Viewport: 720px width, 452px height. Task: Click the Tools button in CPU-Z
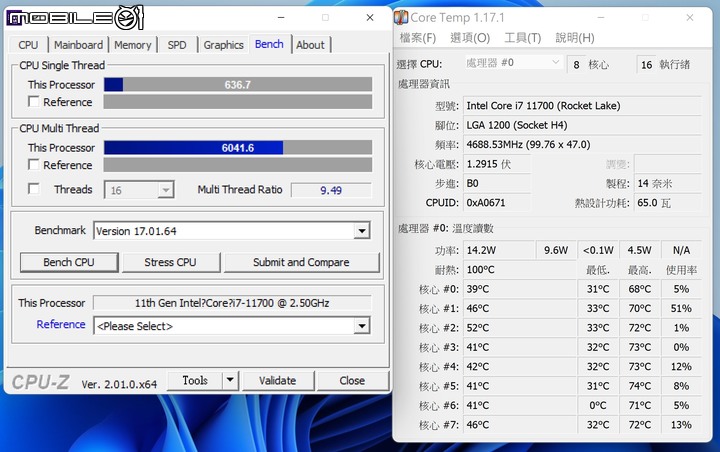point(195,380)
